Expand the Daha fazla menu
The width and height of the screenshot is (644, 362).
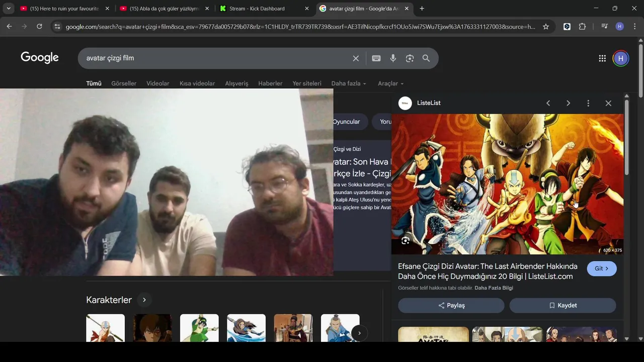[349, 83]
